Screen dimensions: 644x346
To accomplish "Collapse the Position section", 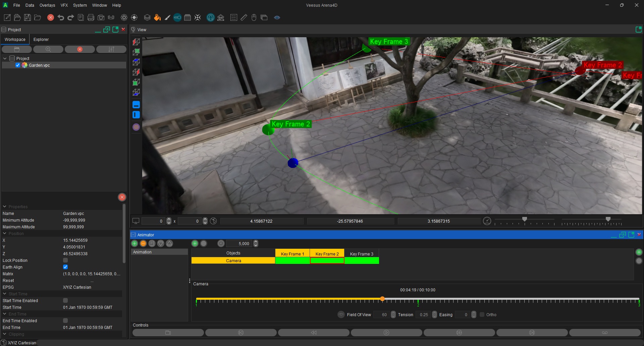I will [x=5, y=233].
